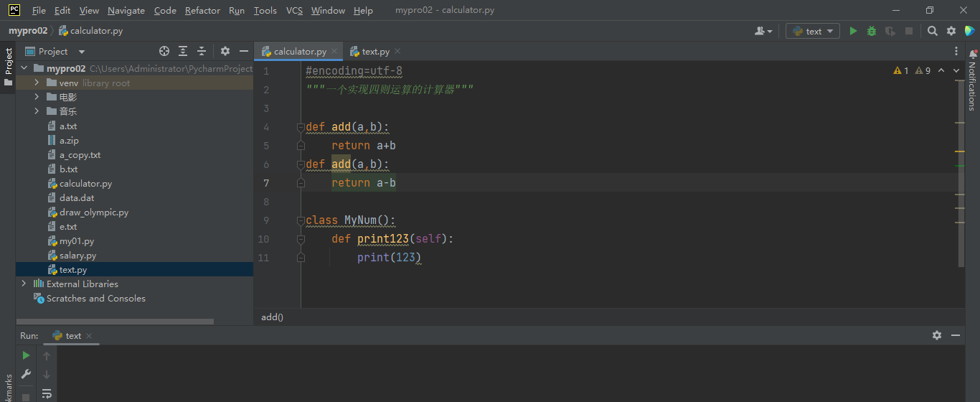Click the add() breadcrumb below editor

click(272, 317)
